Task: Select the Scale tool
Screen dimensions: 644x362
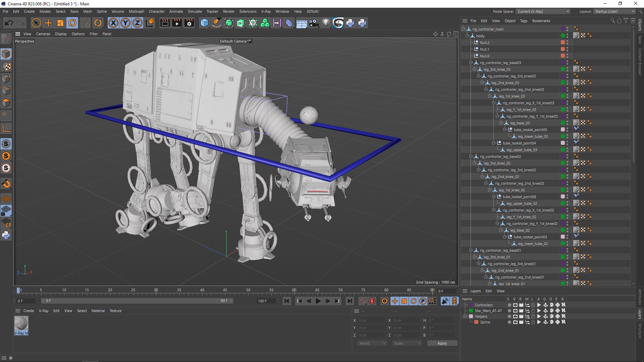Action: (x=60, y=23)
